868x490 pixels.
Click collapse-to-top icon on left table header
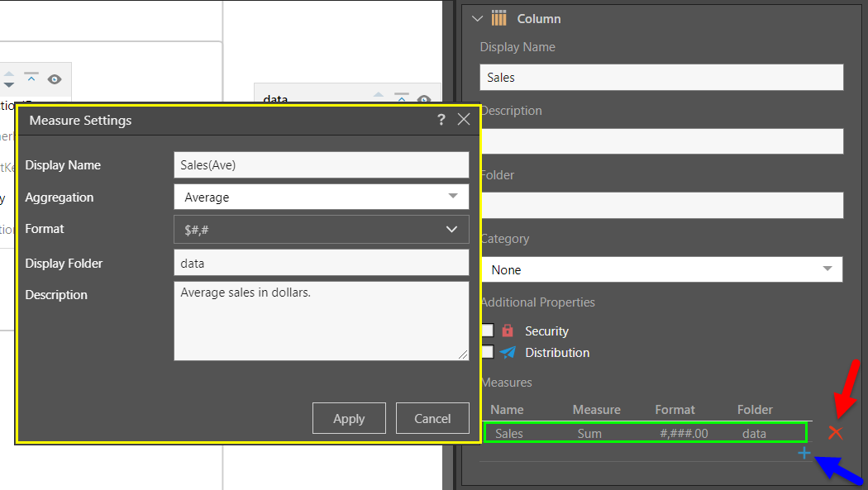[31, 78]
